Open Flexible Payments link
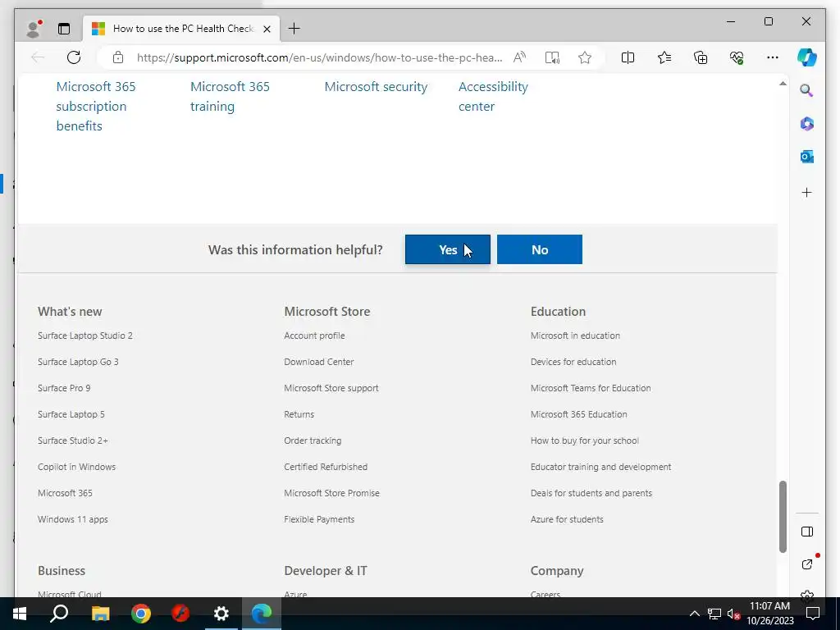 point(319,519)
